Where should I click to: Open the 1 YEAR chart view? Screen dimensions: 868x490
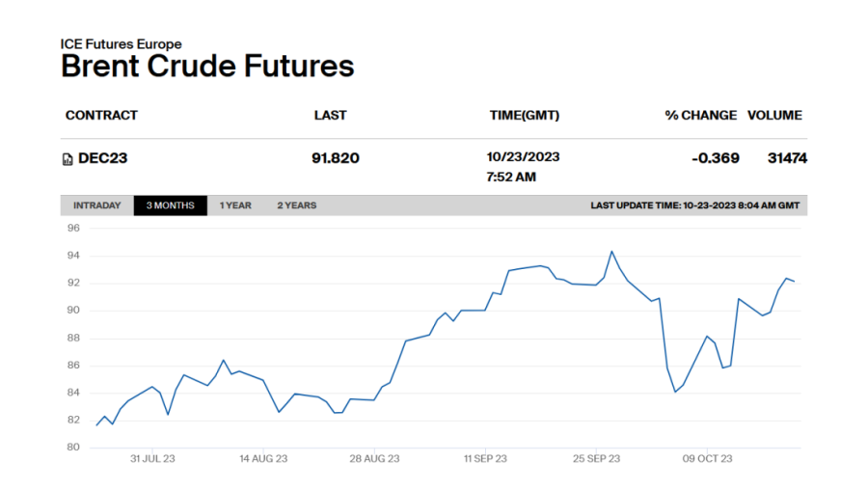pos(235,205)
